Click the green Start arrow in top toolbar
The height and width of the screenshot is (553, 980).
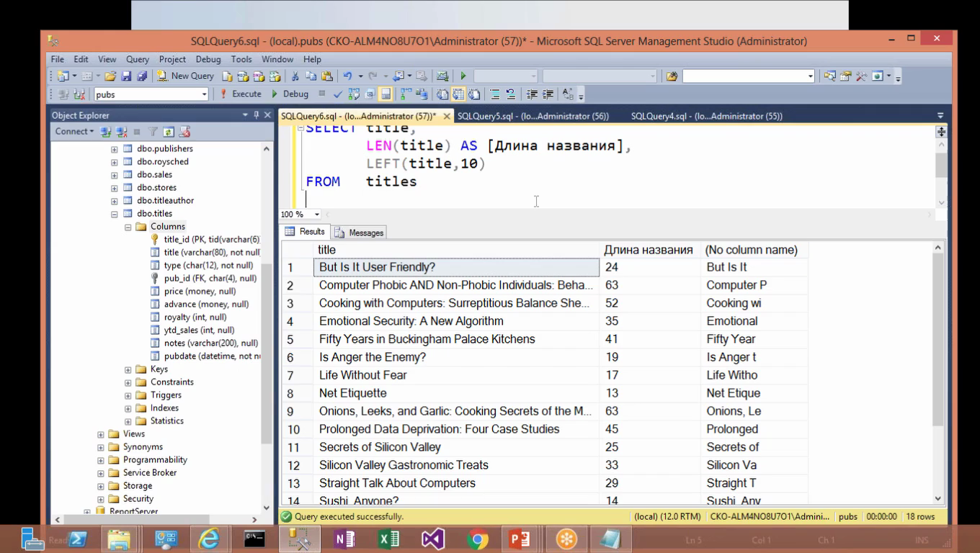pyautogui.click(x=463, y=76)
